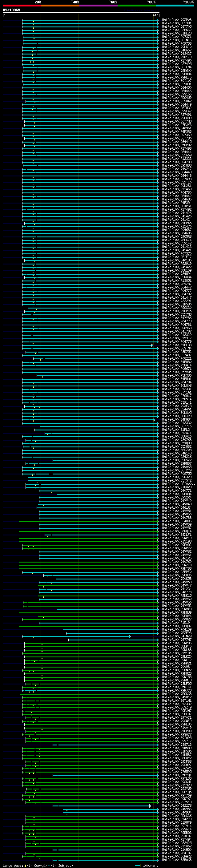This screenshot has width=197, height=868.
Task: Click the cyan ~100% identity legend bar
Action: 175,6
